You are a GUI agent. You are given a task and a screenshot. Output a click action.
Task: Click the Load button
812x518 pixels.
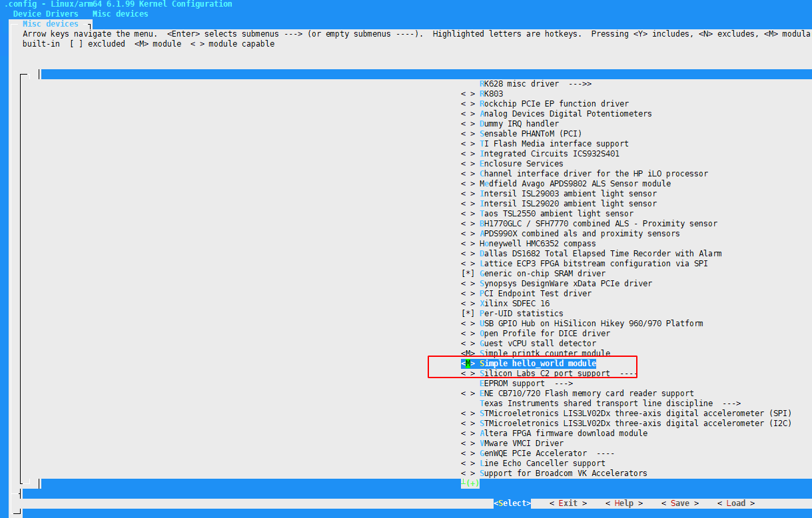click(736, 503)
